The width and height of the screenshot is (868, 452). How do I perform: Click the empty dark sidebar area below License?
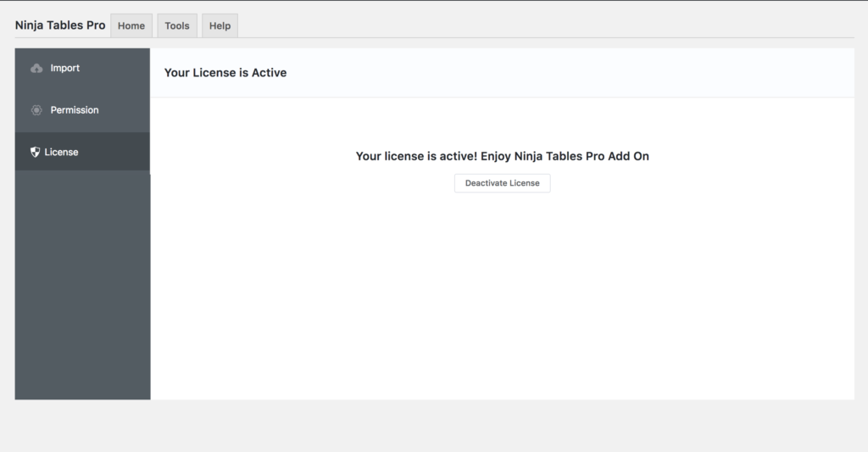82,285
